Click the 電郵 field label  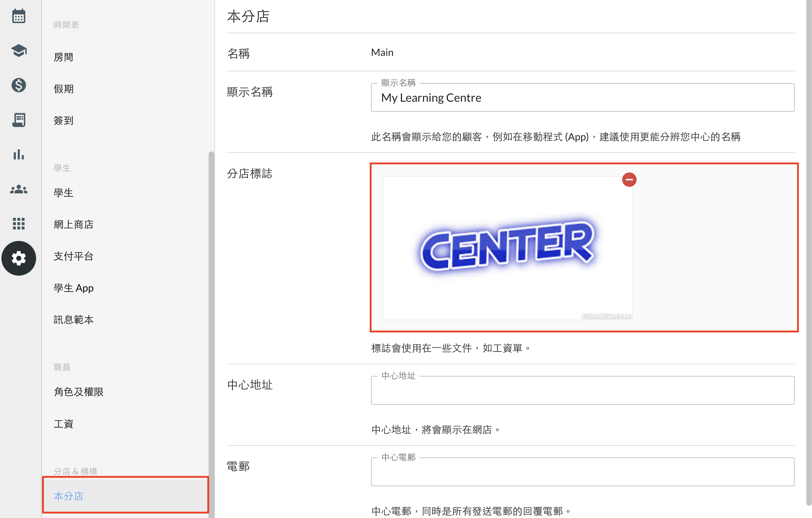click(238, 466)
